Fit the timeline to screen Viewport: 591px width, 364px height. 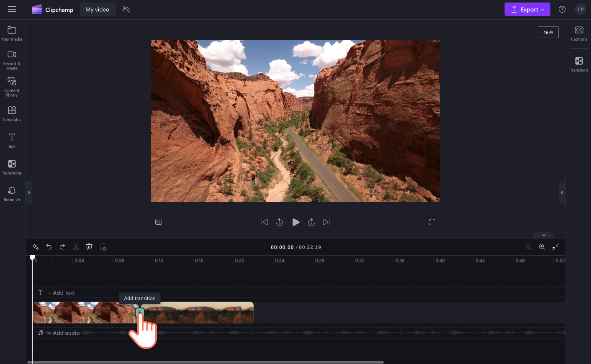[555, 247]
